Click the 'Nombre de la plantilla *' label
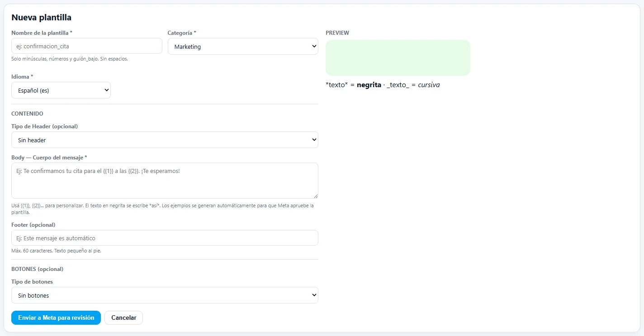This screenshot has width=644, height=336. pos(42,33)
